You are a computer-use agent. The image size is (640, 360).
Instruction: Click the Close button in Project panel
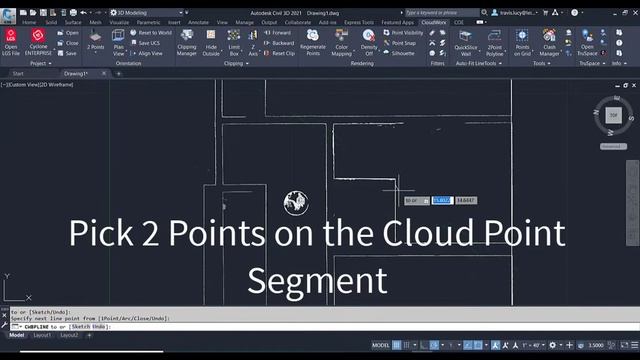(x=68, y=43)
